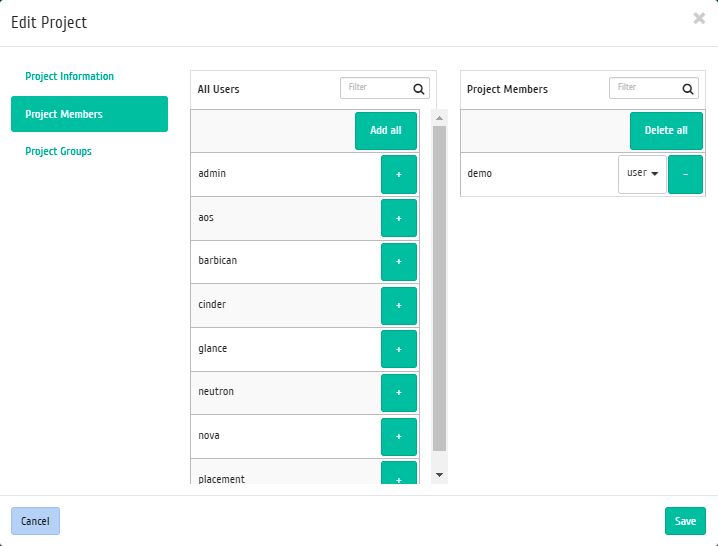
Task: Click Delete all members button
Action: coord(666,131)
